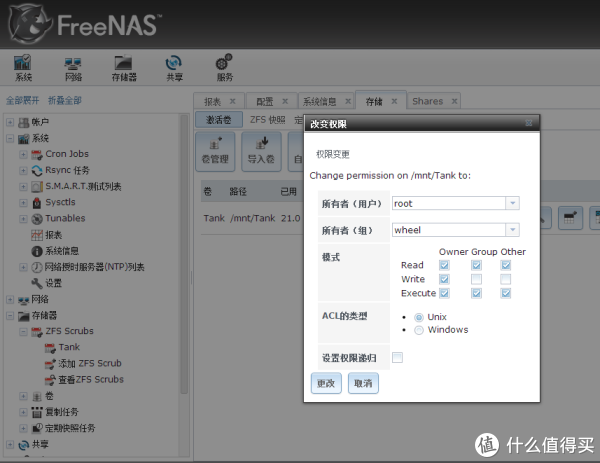This screenshot has height=463, width=600.
Task: Click the 取消 cancel button
Action: [x=362, y=384]
